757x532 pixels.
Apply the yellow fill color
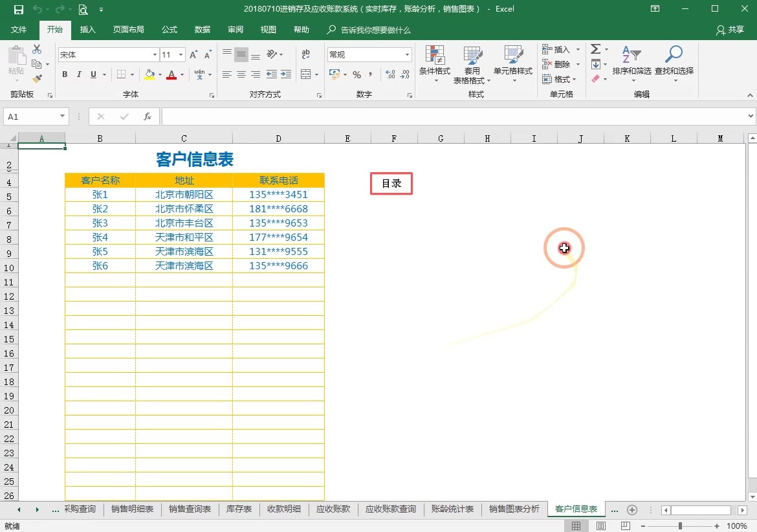(x=149, y=74)
